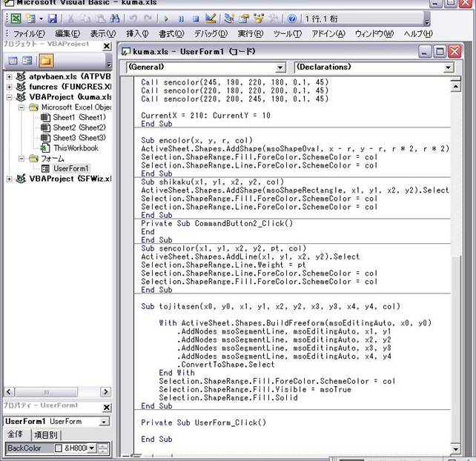476x461 pixels.
Task: Collapse the フォーム folder
Action: coord(22,159)
